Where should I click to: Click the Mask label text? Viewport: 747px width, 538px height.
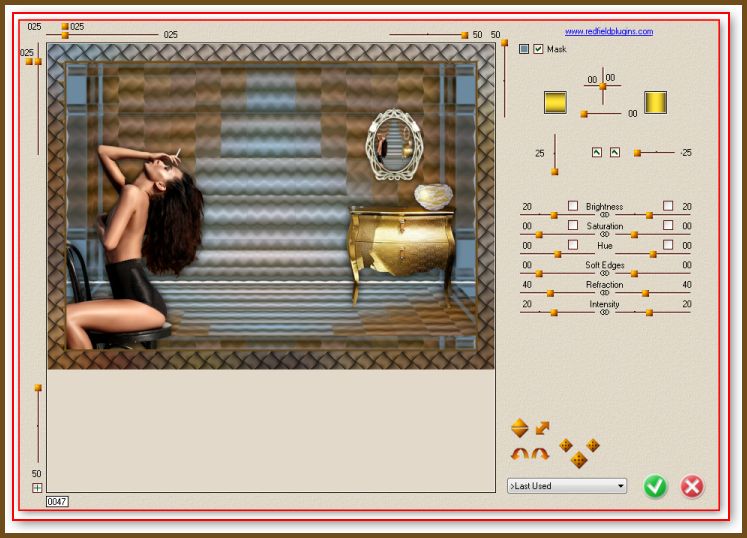tap(556, 49)
